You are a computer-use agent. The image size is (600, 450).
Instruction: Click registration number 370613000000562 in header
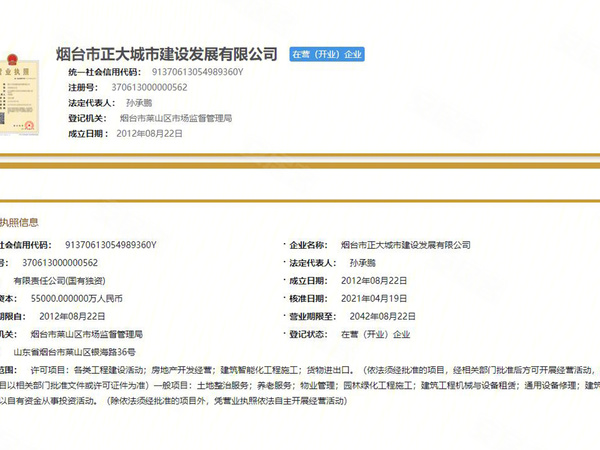point(149,87)
